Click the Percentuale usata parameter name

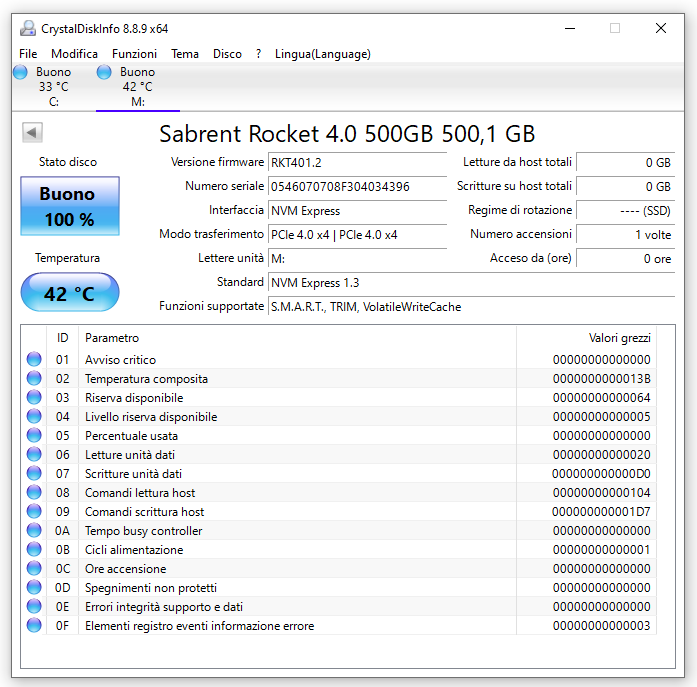[x=131, y=435]
